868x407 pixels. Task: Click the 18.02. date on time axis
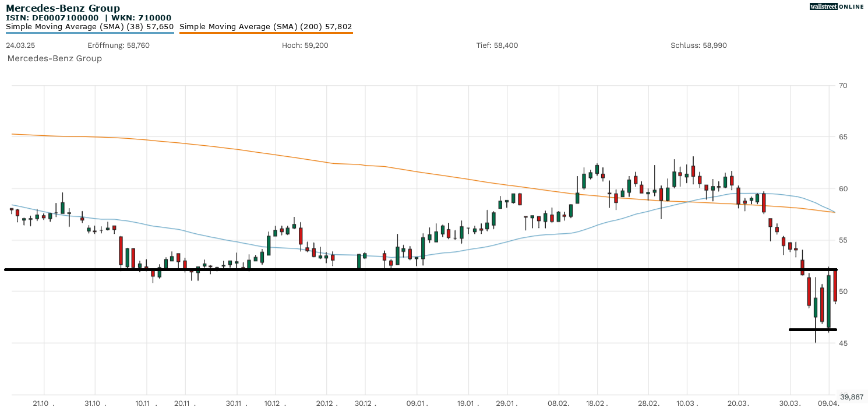597,403
